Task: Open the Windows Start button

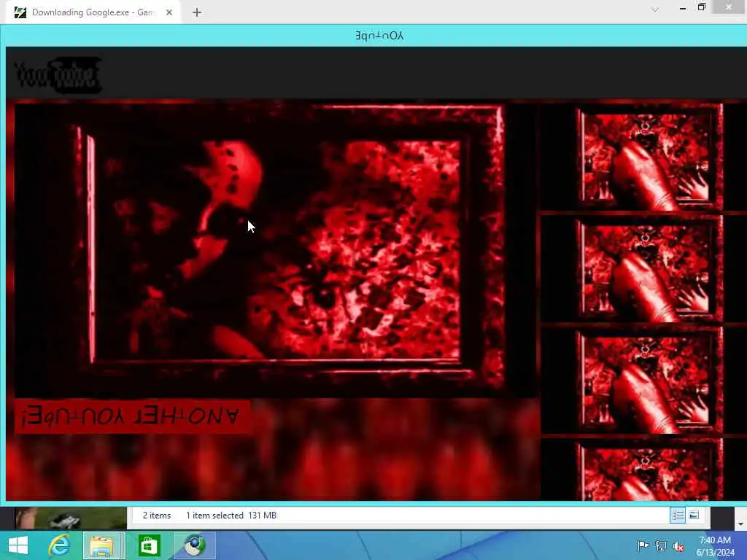Action: point(18,545)
